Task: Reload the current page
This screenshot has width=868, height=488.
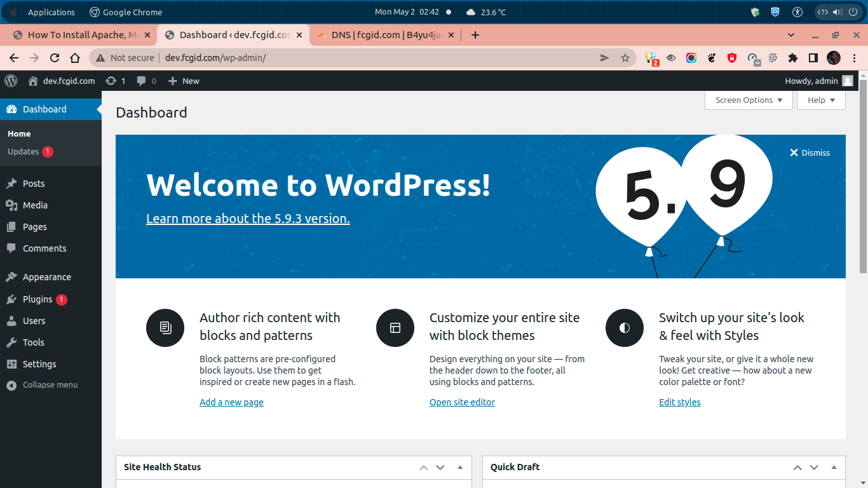Action: [55, 58]
